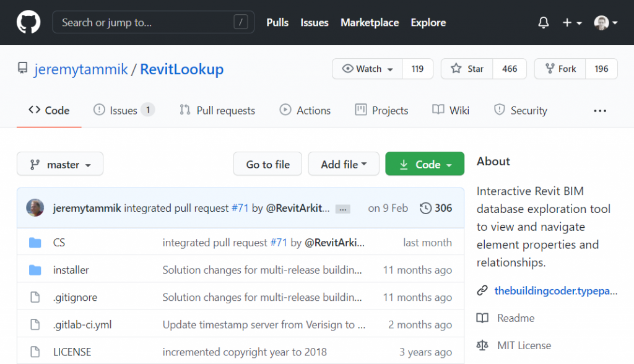Open the Readme book icon in About
This screenshot has width=634, height=364.
pyautogui.click(x=484, y=318)
